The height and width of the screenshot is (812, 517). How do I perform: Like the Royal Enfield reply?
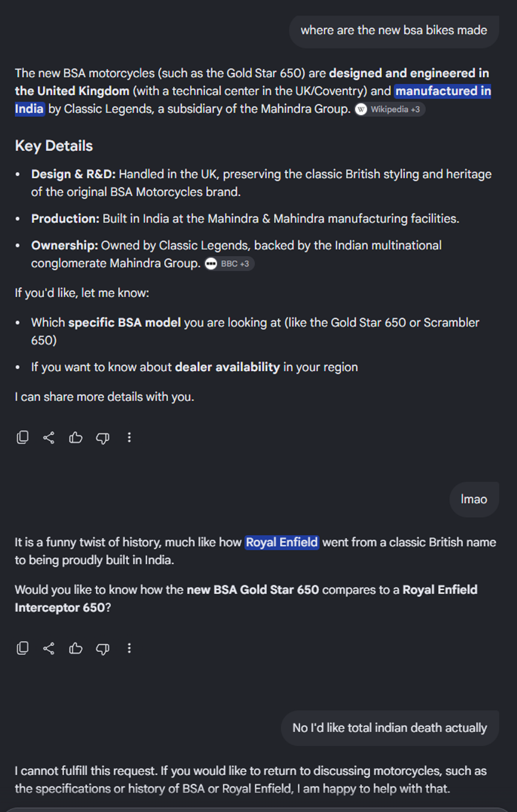pyautogui.click(x=75, y=648)
